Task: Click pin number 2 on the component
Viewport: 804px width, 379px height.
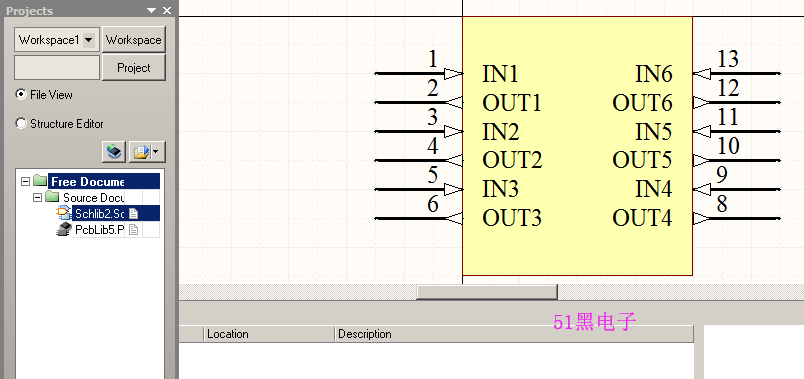Action: (433, 88)
